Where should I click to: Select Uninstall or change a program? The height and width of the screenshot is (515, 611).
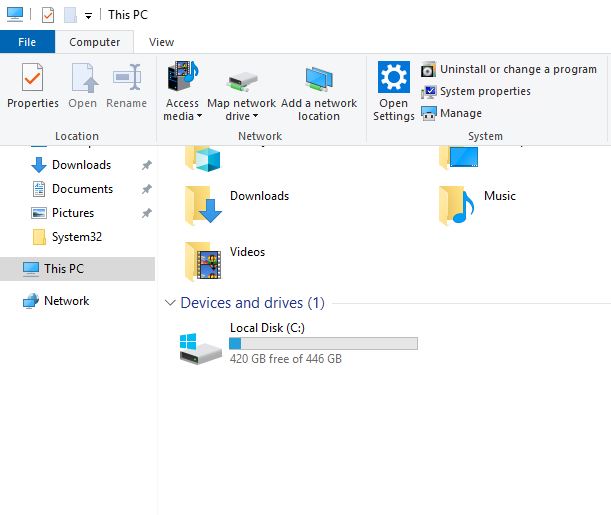509,69
